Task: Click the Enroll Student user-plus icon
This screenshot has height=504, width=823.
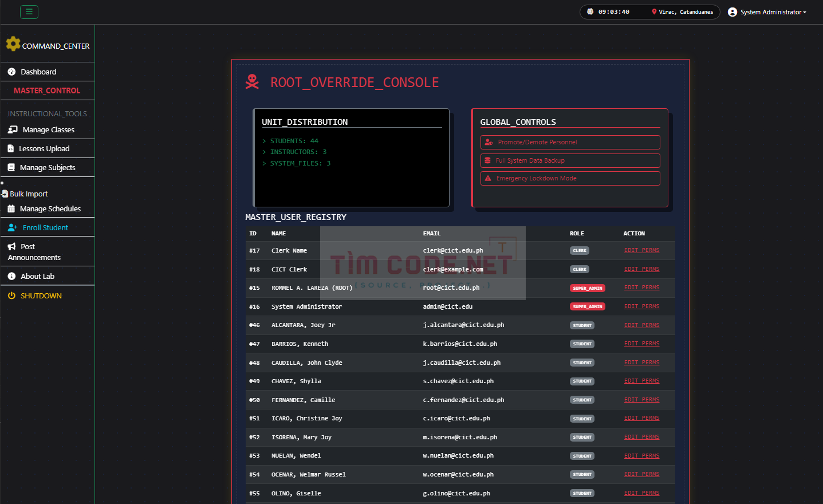Action: 13,228
